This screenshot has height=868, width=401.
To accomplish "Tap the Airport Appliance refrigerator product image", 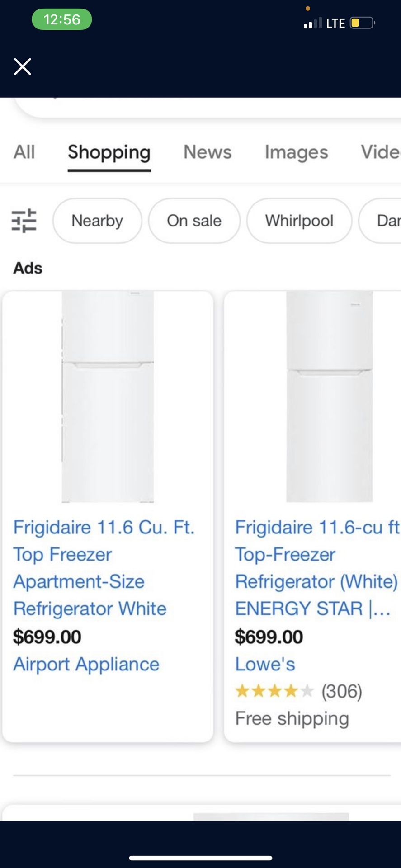I will pyautogui.click(x=108, y=396).
